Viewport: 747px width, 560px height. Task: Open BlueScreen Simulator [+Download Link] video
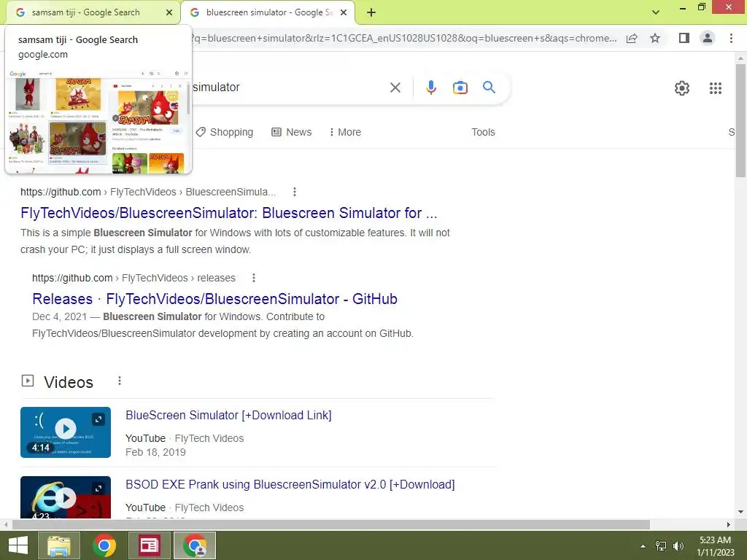coord(228,415)
